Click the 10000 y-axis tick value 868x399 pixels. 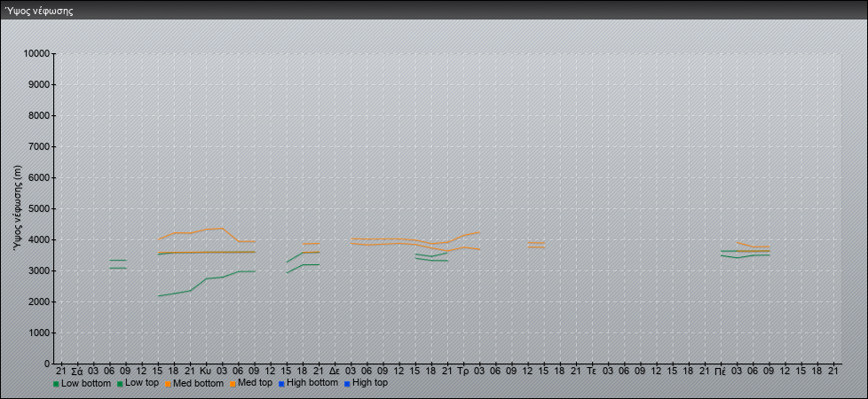coord(36,54)
